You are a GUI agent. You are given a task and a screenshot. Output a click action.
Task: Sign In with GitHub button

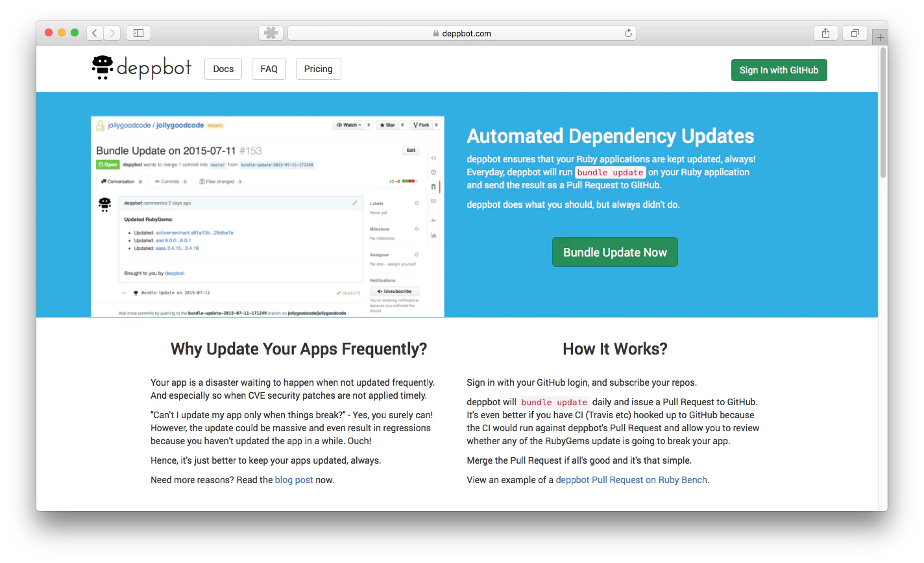tap(779, 70)
